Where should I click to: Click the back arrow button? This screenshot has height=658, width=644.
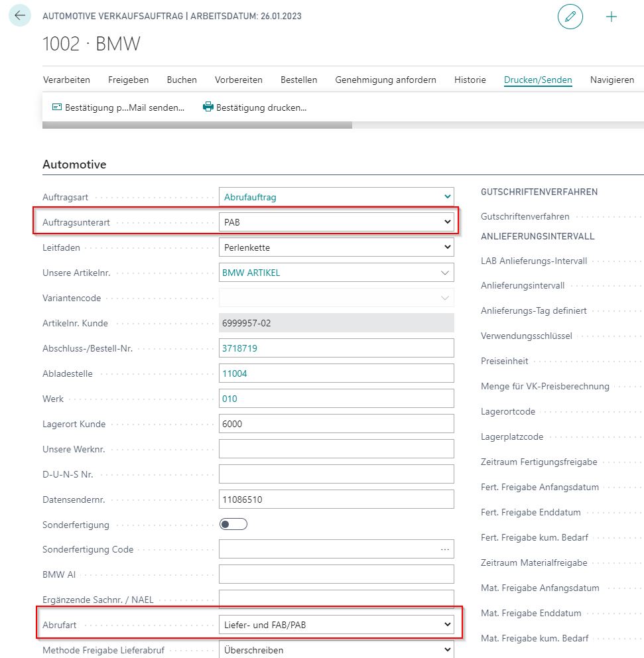point(19,16)
